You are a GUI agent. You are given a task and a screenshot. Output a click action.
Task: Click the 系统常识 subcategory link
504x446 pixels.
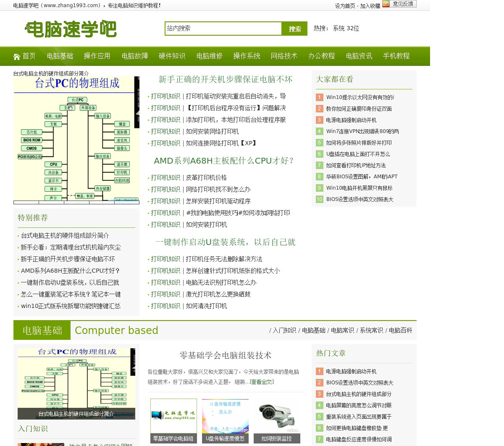tap(371, 331)
